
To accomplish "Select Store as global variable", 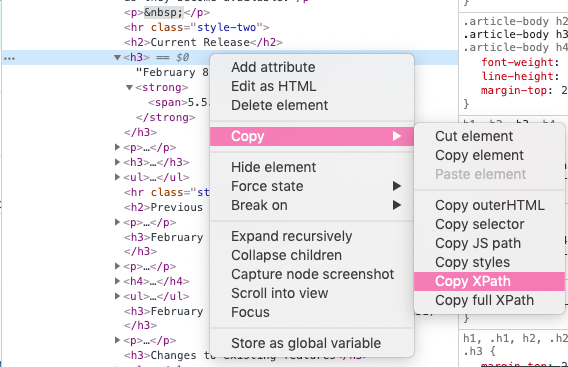I will [x=312, y=343].
